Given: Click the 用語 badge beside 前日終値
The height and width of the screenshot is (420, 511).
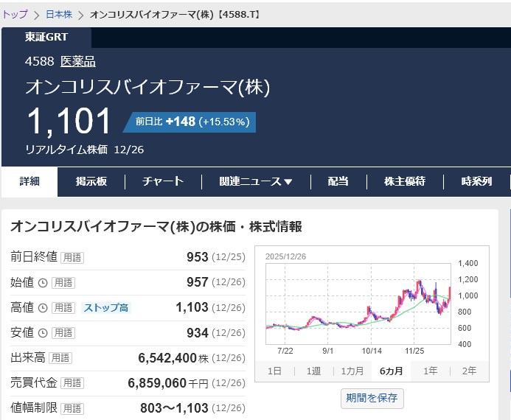Looking at the screenshot, I should pos(72,257).
